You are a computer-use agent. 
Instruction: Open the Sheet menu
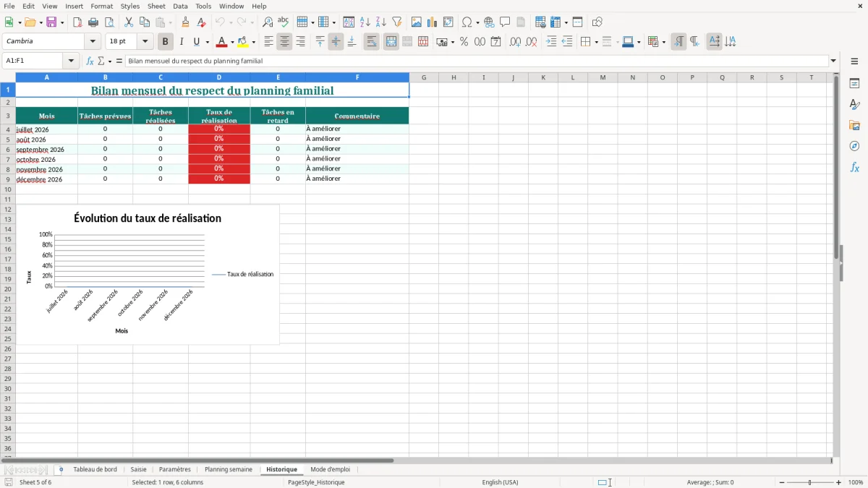pos(156,6)
